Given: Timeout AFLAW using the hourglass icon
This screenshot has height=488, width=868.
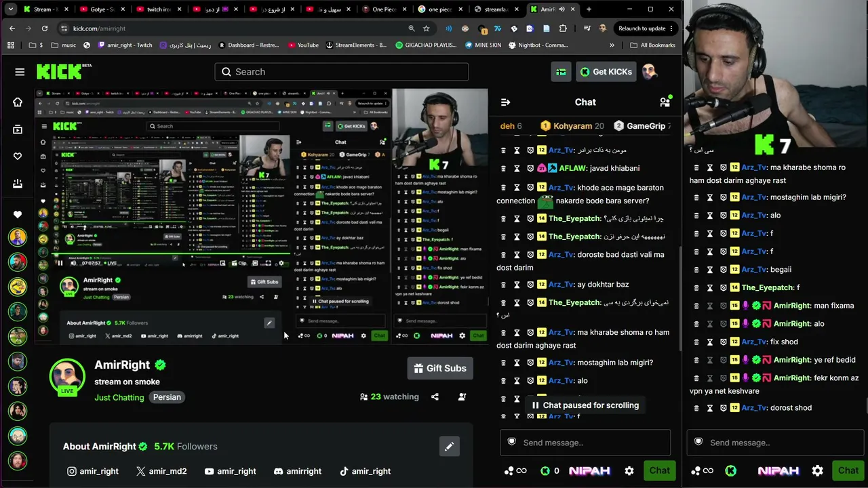Looking at the screenshot, I should point(517,168).
